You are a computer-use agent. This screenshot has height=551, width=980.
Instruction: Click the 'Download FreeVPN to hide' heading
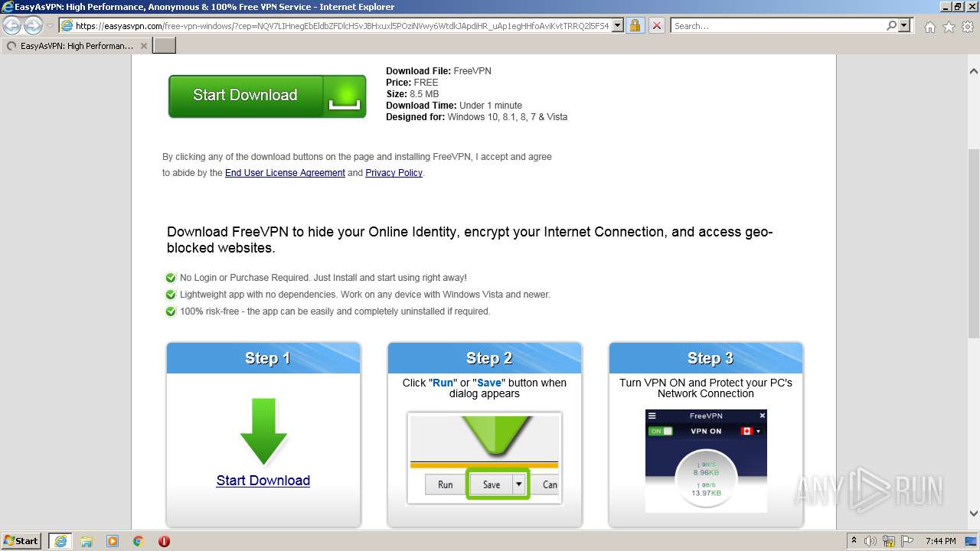[470, 240]
